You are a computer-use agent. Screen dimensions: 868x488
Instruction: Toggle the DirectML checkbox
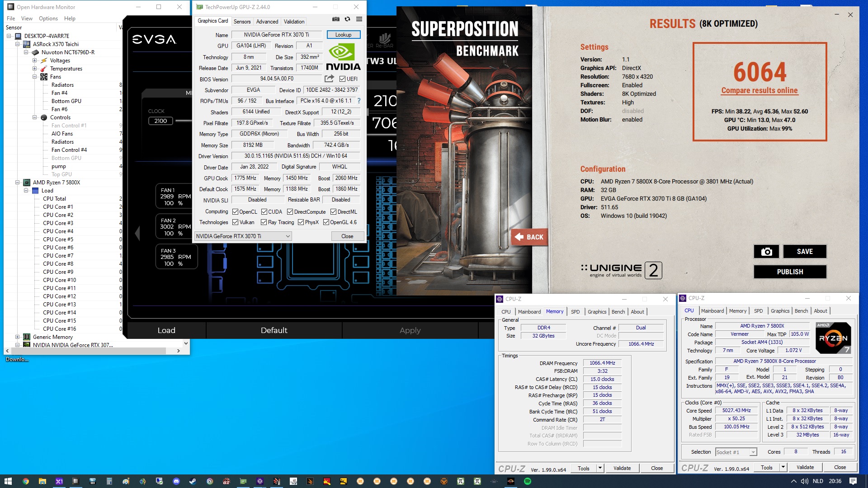(333, 212)
